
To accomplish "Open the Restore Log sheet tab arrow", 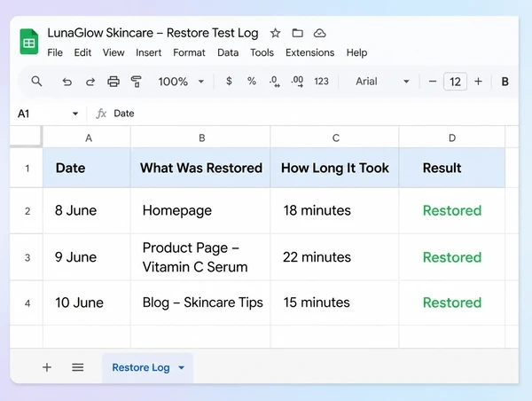I will [x=182, y=367].
